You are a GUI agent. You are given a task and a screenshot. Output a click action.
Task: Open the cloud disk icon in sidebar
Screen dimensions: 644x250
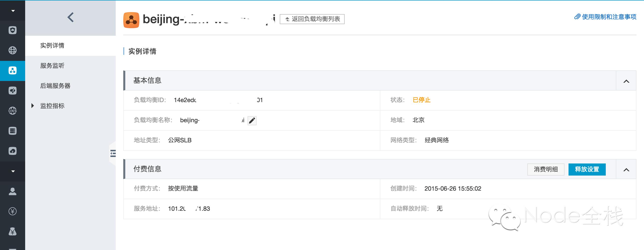(13, 151)
